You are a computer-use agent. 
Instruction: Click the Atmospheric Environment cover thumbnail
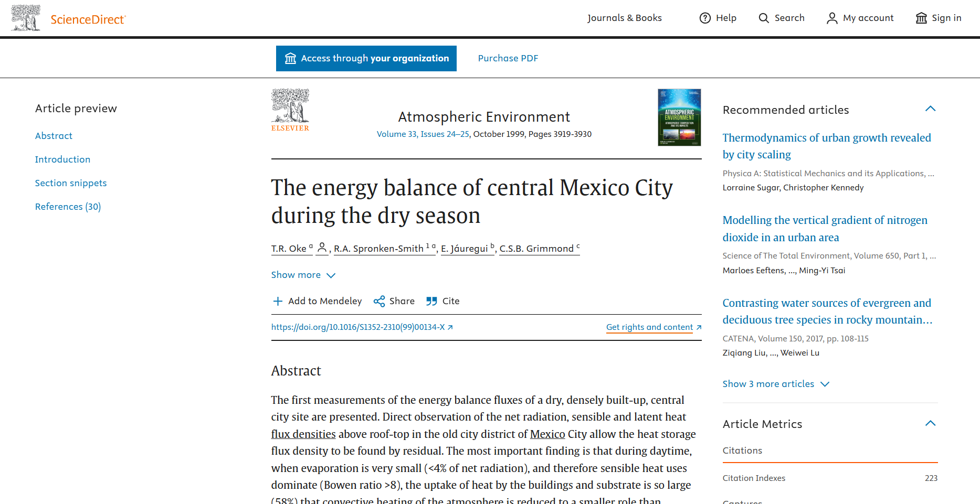[679, 117]
